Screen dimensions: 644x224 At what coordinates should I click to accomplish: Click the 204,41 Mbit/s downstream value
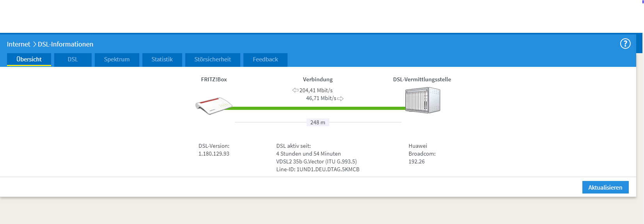316,90
